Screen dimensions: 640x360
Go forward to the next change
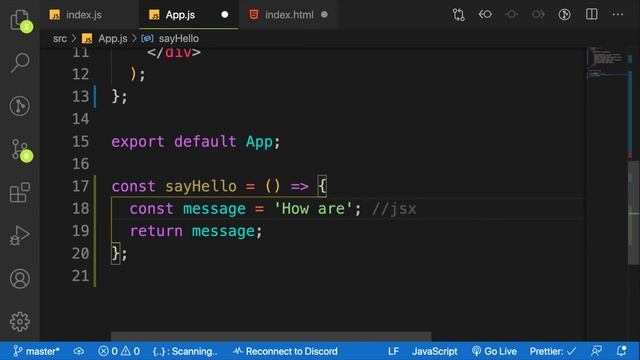tap(538, 15)
